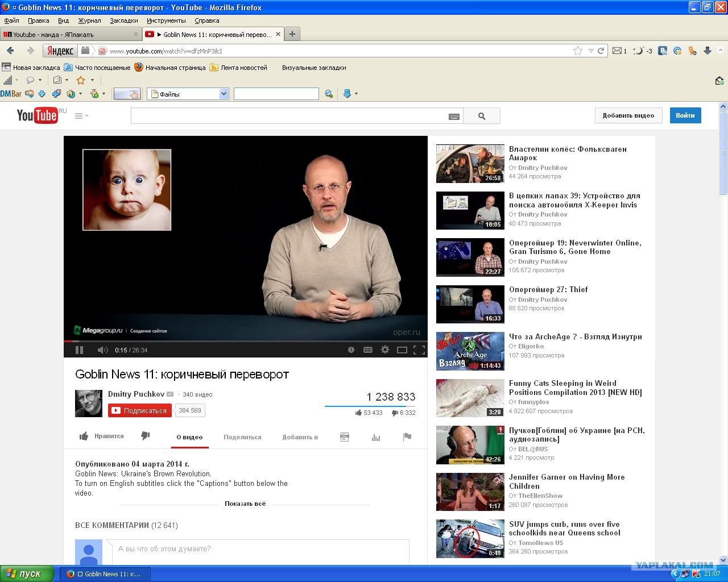Open a new browser tab with plus button
The image size is (728, 582).
point(292,34)
